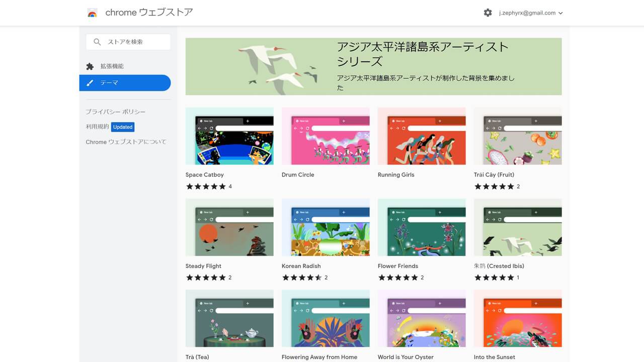Open the Flower Friends theme thumbnail

pos(422,227)
